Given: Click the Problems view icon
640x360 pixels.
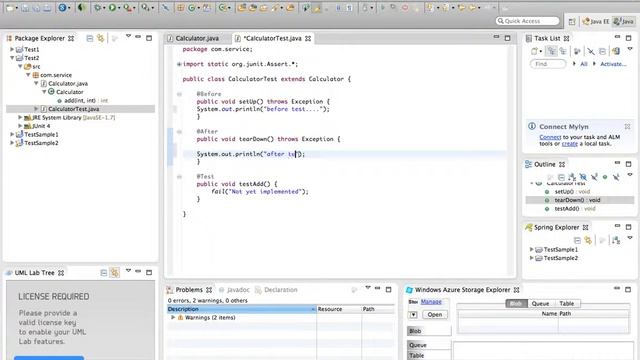Looking at the screenshot, I should pos(170,290).
